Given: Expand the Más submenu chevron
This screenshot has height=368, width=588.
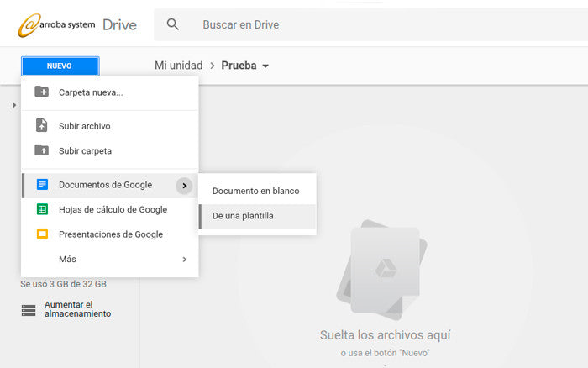Looking at the screenshot, I should click(184, 260).
